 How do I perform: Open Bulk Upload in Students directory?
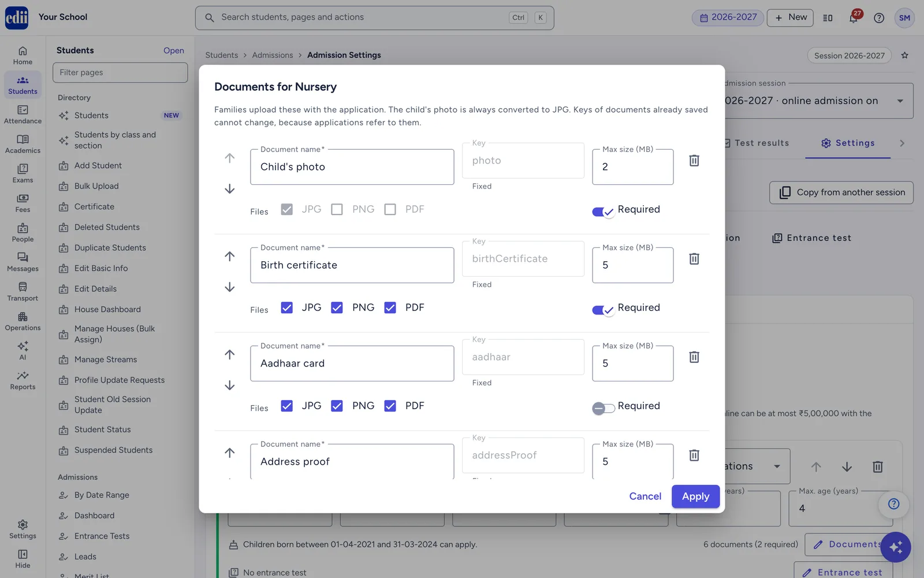(x=96, y=186)
